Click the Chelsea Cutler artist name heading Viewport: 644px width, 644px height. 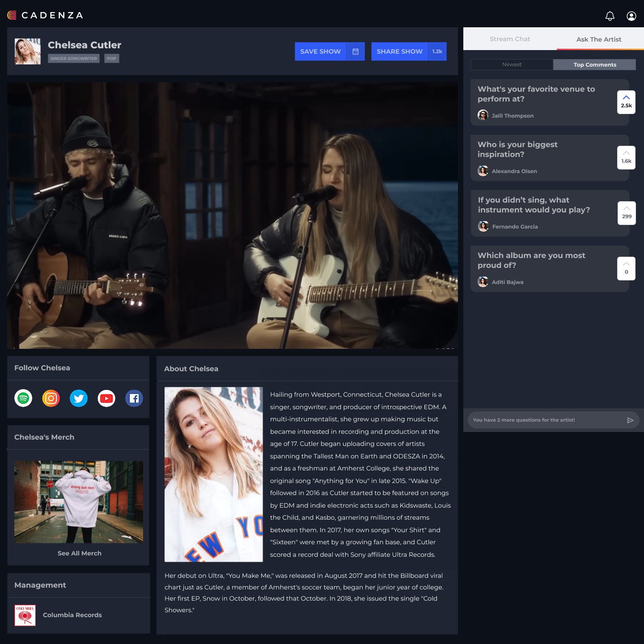coord(85,45)
